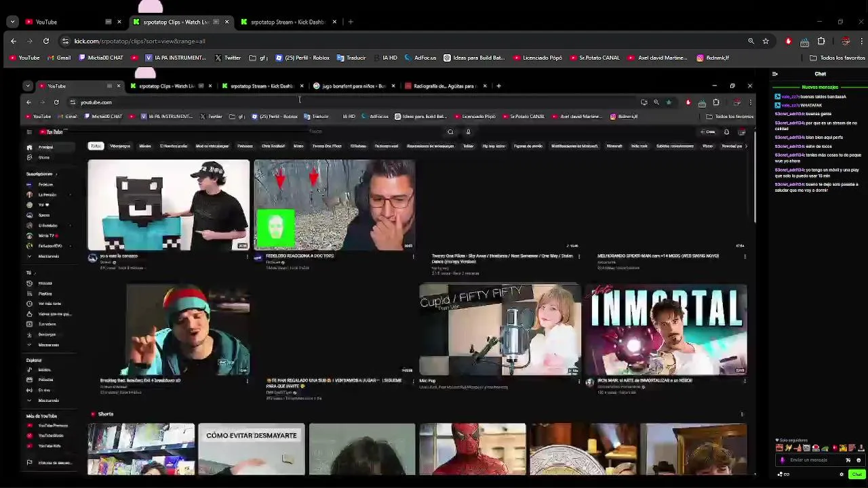Open the AdFoc.us bookmark in the outer bar

pyautogui.click(x=420, y=58)
